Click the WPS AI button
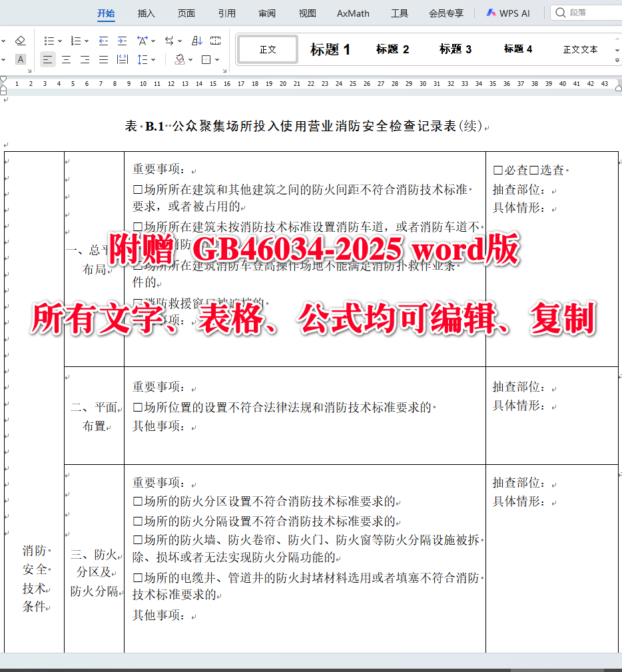The image size is (622, 672). click(508, 13)
